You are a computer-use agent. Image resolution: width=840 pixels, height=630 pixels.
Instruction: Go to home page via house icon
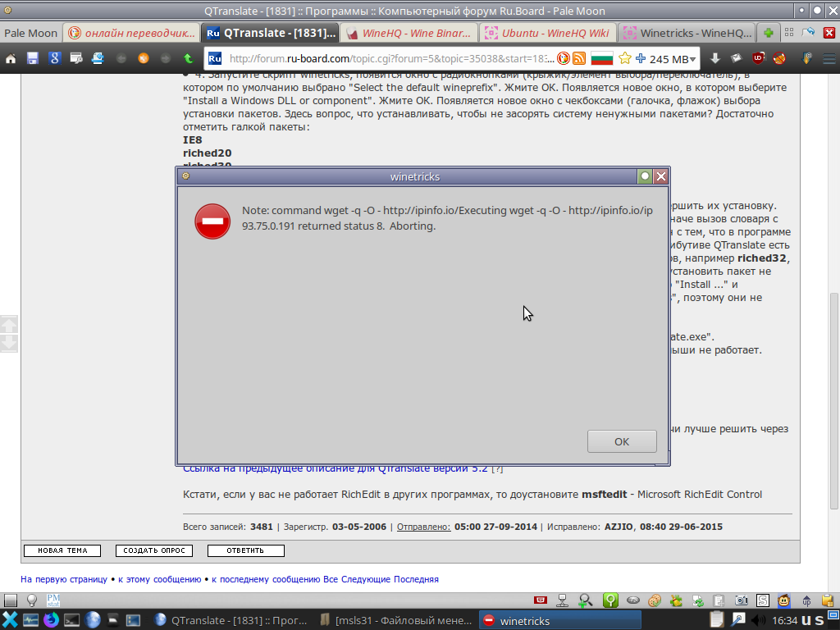pos(11,58)
